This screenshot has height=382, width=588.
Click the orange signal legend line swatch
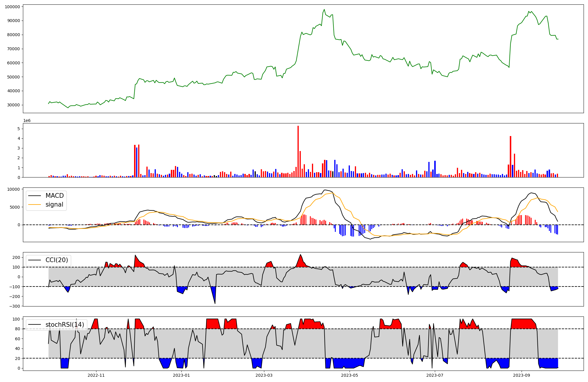click(35, 205)
